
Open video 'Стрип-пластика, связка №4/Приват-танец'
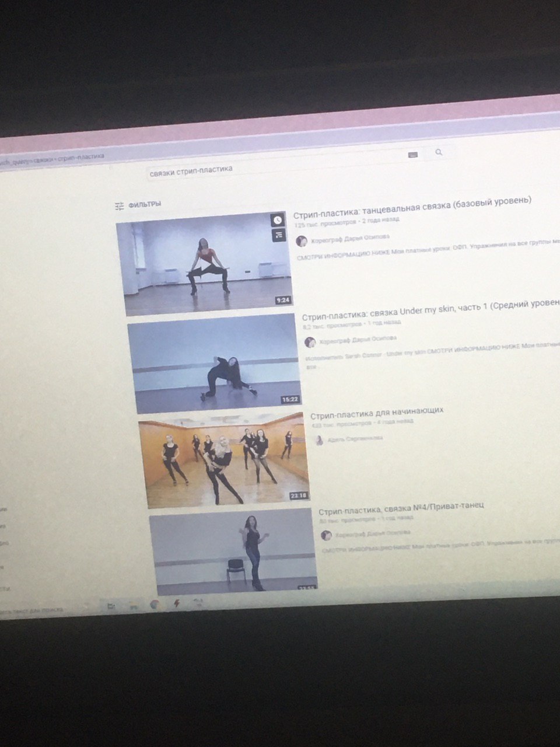click(x=401, y=508)
